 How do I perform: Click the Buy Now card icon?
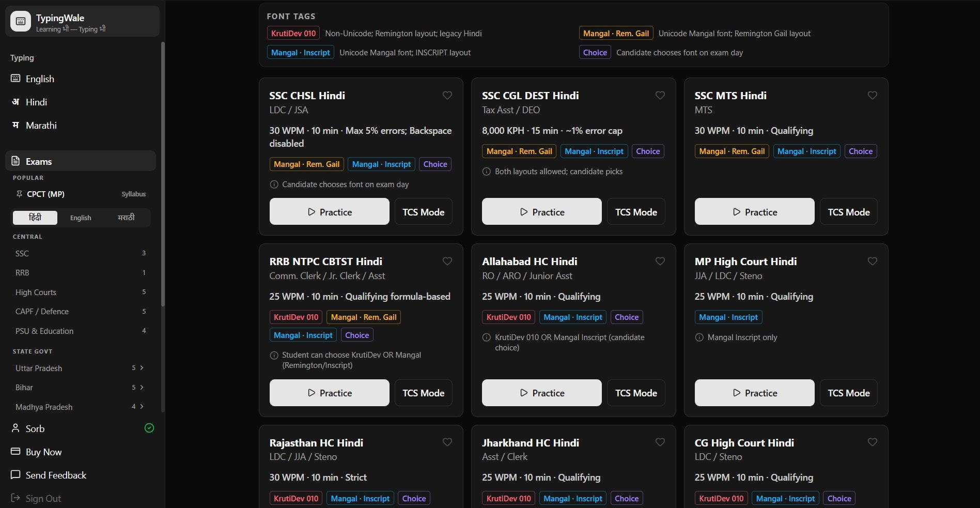pyautogui.click(x=15, y=452)
